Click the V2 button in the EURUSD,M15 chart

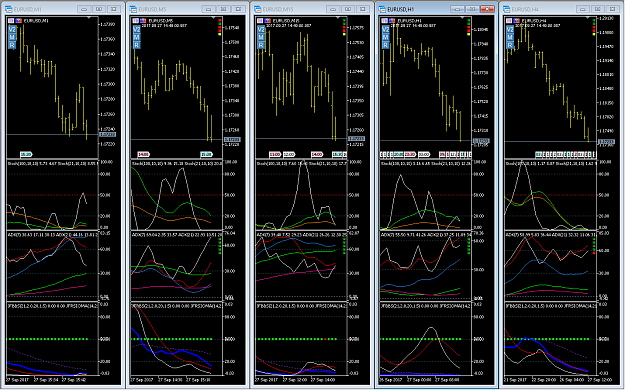261,30
